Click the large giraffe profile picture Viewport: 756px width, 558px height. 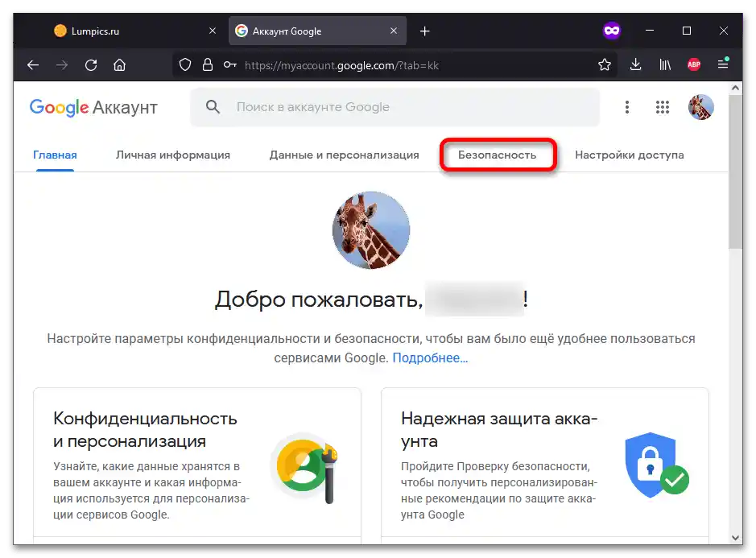coord(371,230)
